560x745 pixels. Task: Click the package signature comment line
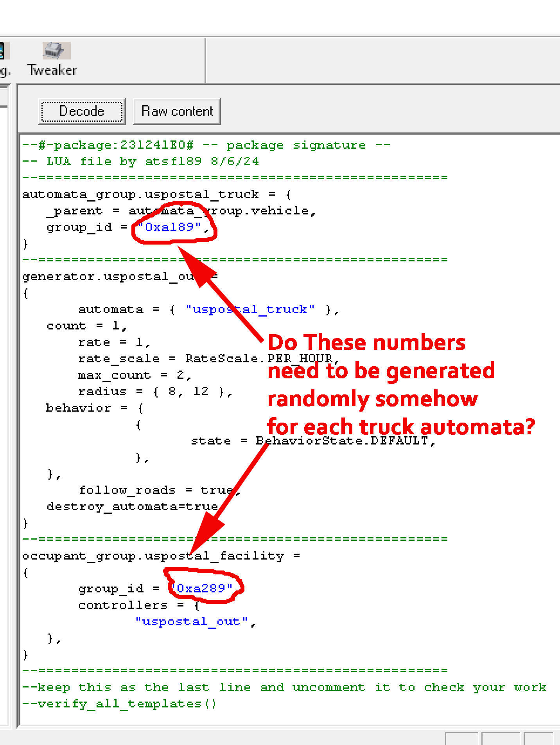206,145
